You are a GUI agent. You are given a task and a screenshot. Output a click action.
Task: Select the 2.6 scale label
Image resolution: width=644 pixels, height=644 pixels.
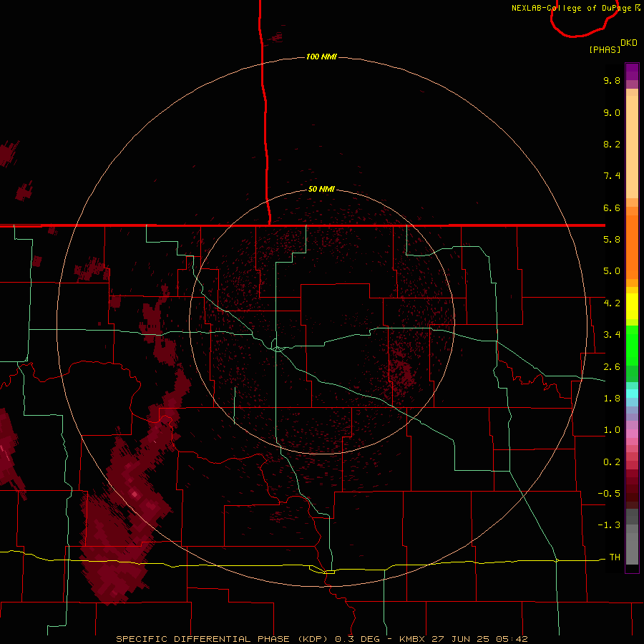(x=612, y=367)
